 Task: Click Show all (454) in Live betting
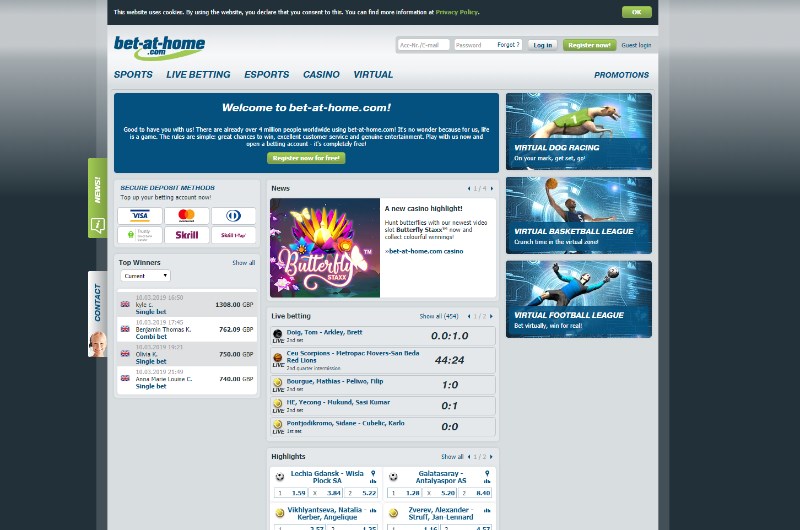point(439,316)
